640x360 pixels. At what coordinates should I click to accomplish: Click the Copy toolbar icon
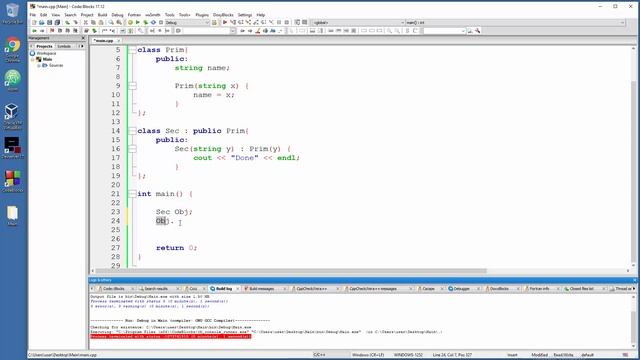(93, 22)
